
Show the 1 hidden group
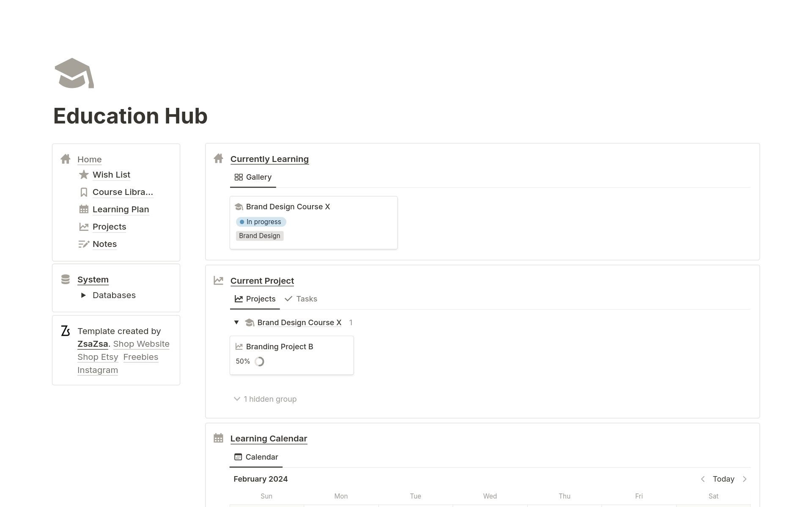pos(266,399)
